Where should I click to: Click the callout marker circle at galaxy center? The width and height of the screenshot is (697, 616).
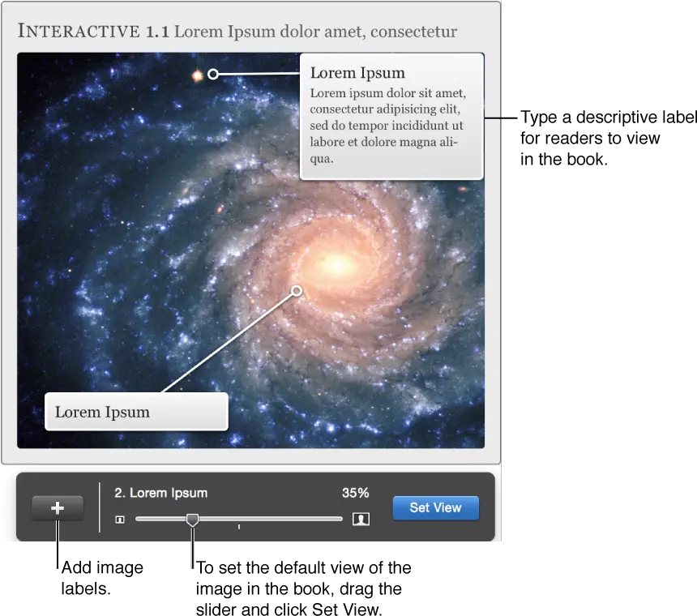(297, 290)
